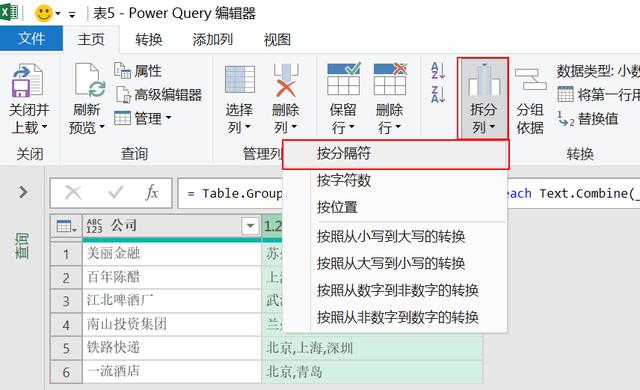Open the 公司 column filter dropdown

point(250,226)
